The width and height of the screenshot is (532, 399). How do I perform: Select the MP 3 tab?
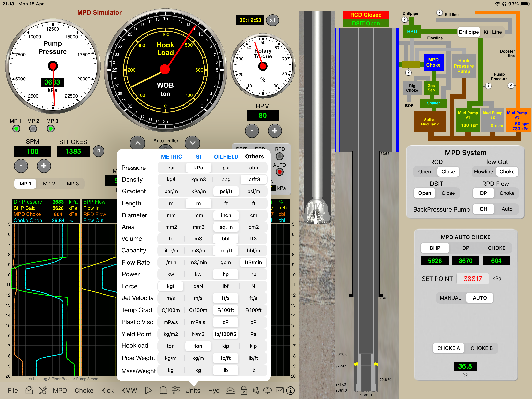pos(73,184)
